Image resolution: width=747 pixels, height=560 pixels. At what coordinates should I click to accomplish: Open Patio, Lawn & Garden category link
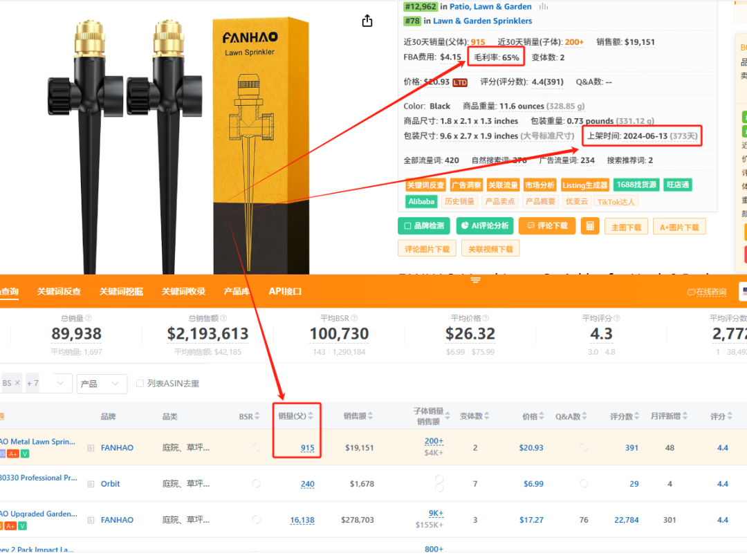[x=490, y=7]
